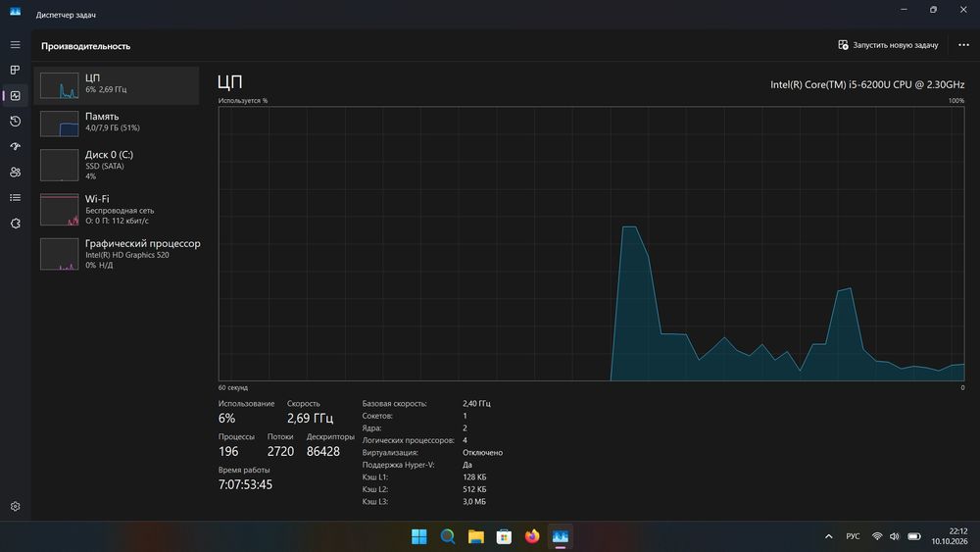Open the Processes page icon
This screenshot has height=552, width=980.
(x=15, y=70)
